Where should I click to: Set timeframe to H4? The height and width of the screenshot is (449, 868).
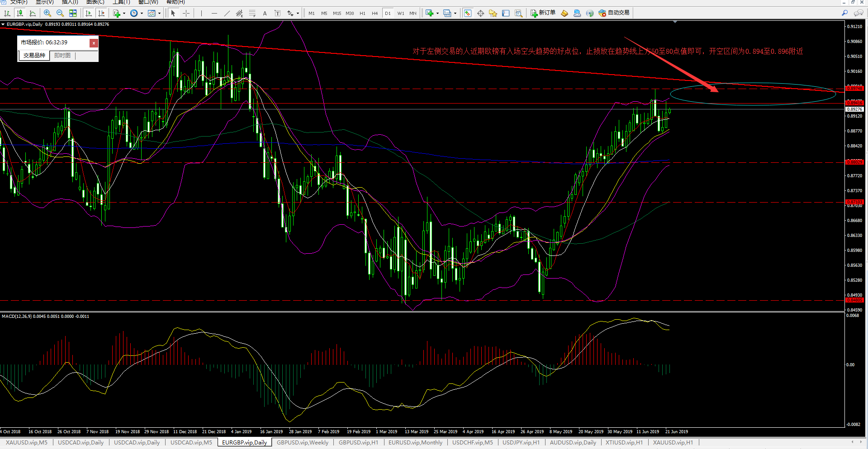375,13
